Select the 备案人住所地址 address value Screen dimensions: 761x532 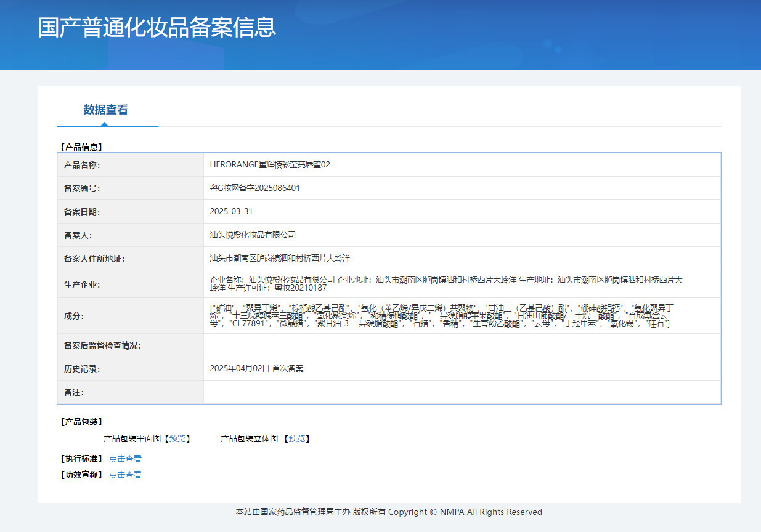click(280, 258)
